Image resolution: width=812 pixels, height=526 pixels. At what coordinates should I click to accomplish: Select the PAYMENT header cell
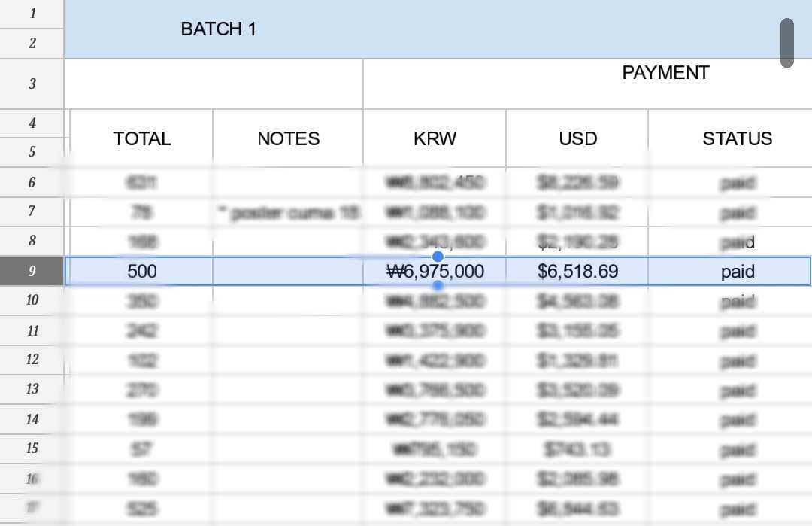click(665, 73)
